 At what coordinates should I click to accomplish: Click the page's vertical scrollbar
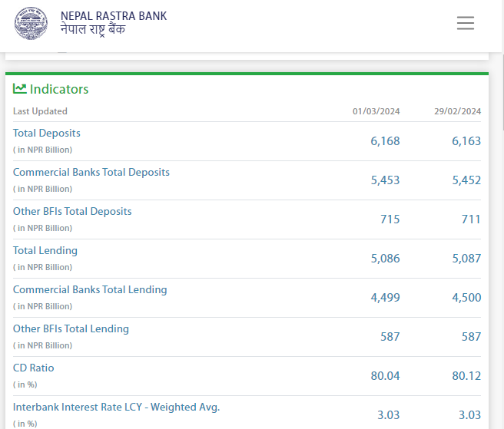coord(501,92)
